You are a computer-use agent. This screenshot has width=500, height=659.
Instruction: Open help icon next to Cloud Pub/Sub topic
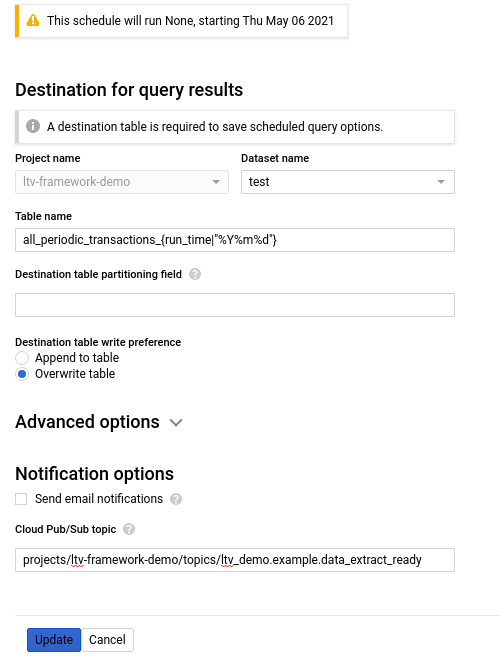tap(129, 529)
